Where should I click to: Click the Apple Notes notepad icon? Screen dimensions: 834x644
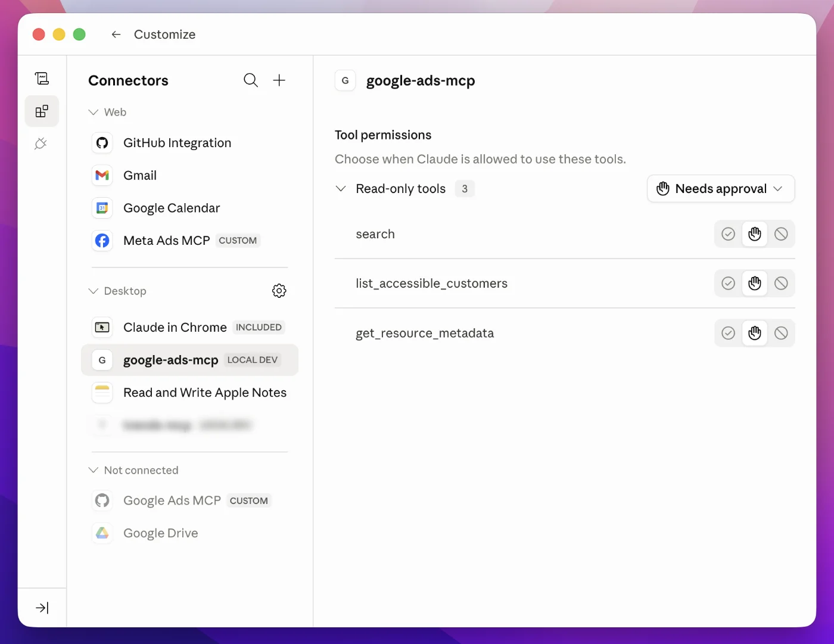tap(102, 393)
